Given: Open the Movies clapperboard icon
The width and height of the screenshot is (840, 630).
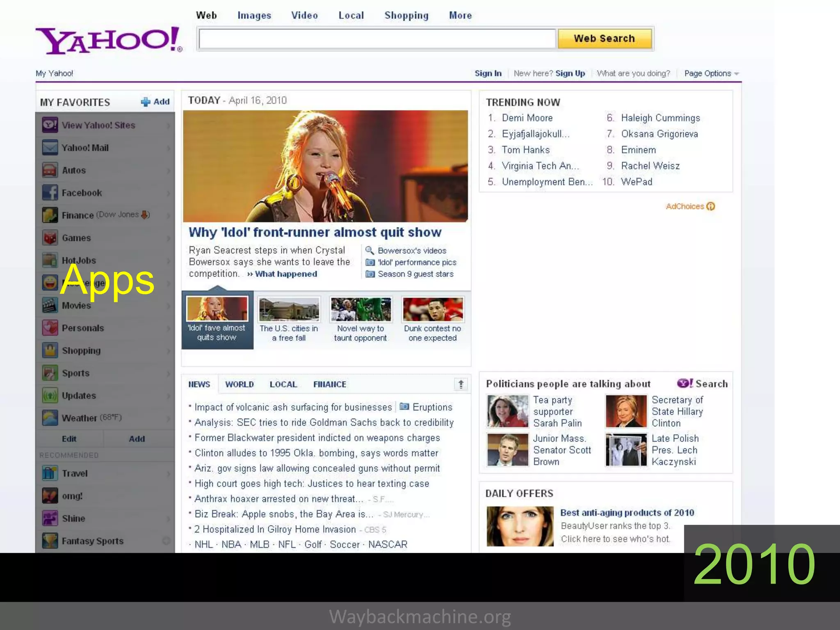Looking at the screenshot, I should [x=50, y=306].
